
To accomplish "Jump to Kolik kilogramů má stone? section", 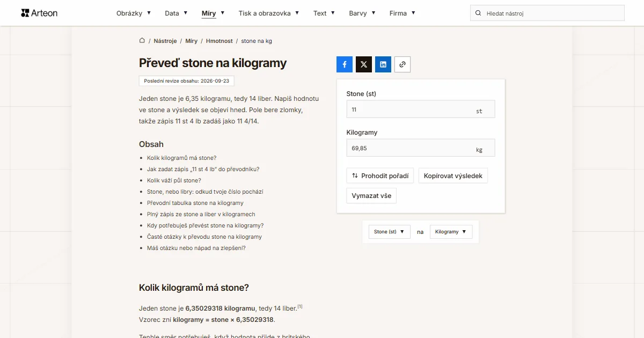I will pyautogui.click(x=181, y=158).
